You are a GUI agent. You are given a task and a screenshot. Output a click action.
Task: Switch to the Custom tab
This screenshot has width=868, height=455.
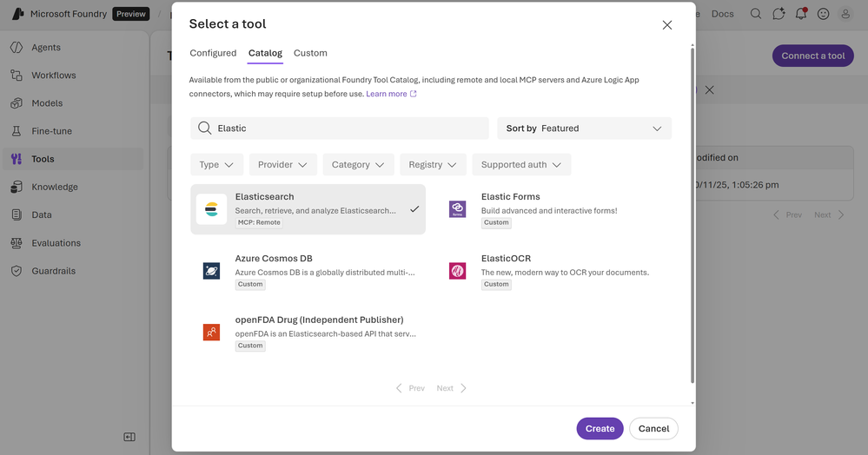tap(310, 53)
